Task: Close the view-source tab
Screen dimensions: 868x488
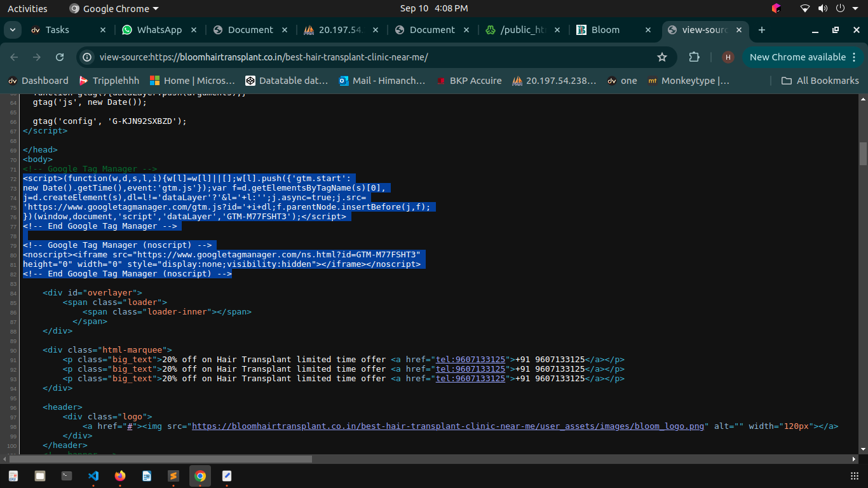Action: pyautogui.click(x=739, y=30)
